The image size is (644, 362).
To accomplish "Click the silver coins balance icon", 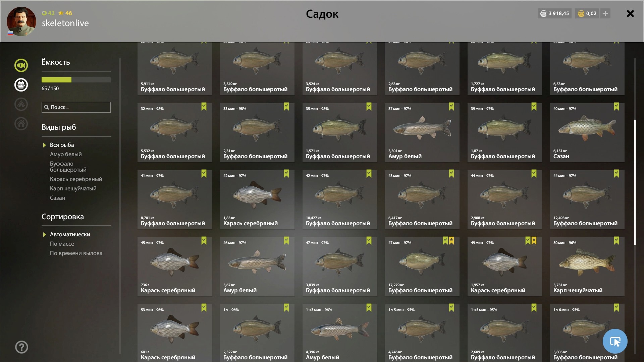I will point(543,14).
